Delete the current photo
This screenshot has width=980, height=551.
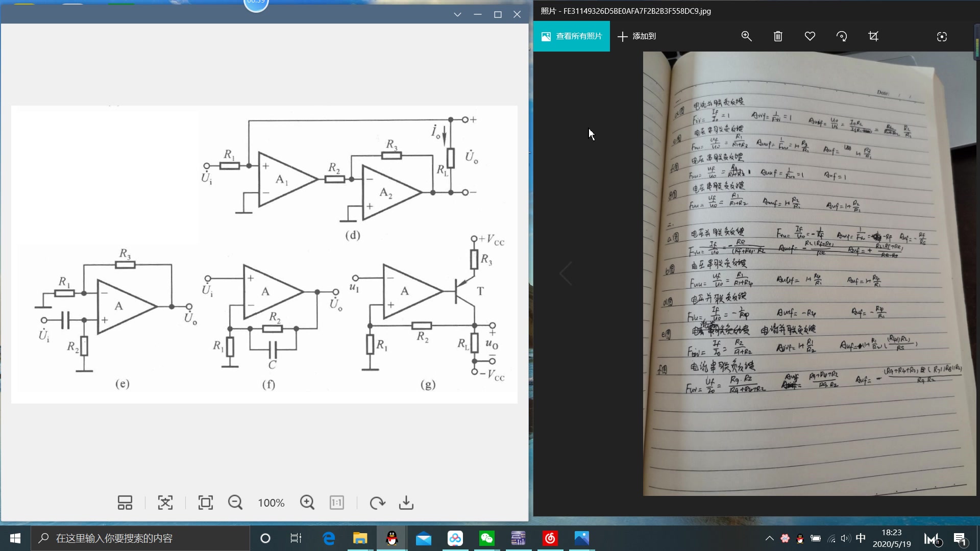tap(778, 36)
